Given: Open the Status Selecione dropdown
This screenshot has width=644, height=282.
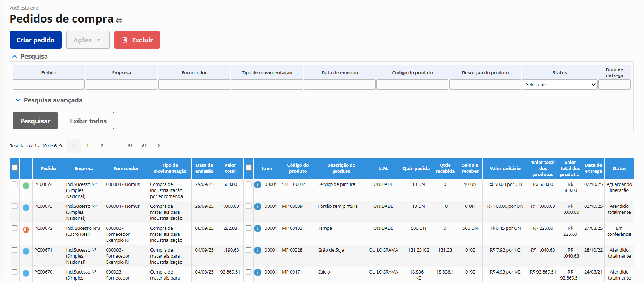Looking at the screenshot, I should point(559,84).
